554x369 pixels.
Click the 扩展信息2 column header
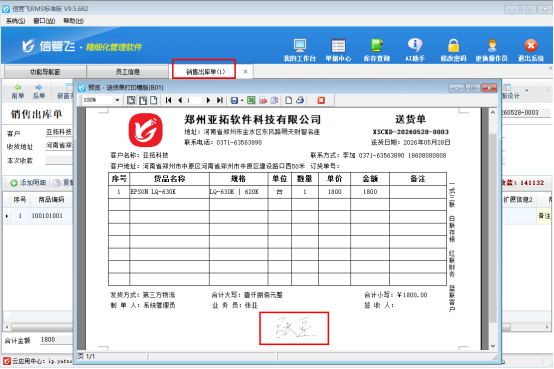(518, 200)
